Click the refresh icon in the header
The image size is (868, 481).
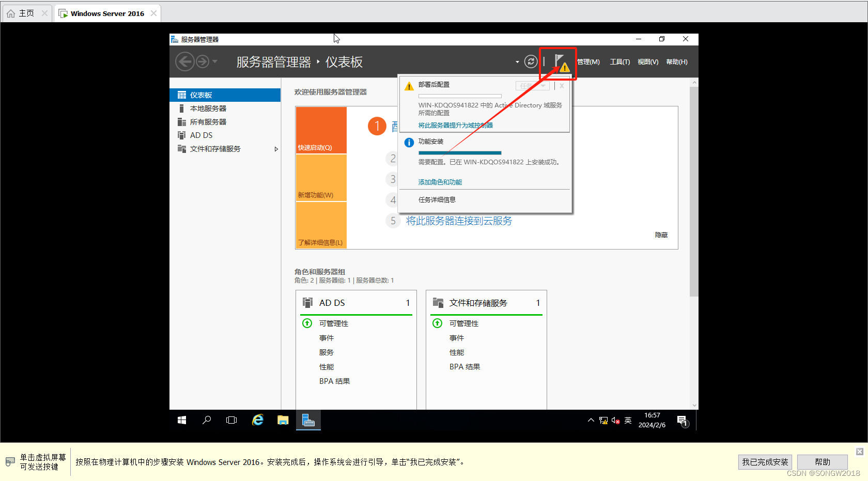[531, 61]
